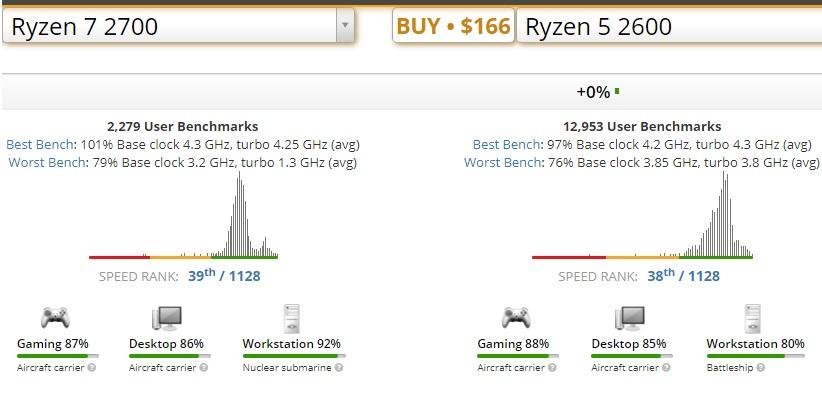Viewport: 822px width, 406px height.
Task: Click help icon beside Battleship label
Action: click(x=761, y=368)
